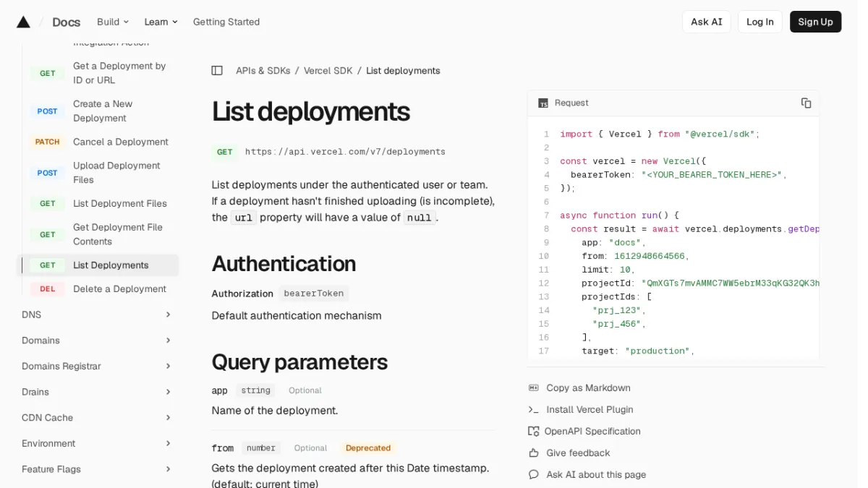Open the Learn dropdown menu
The height and width of the screenshot is (488, 868).
[x=161, y=22]
